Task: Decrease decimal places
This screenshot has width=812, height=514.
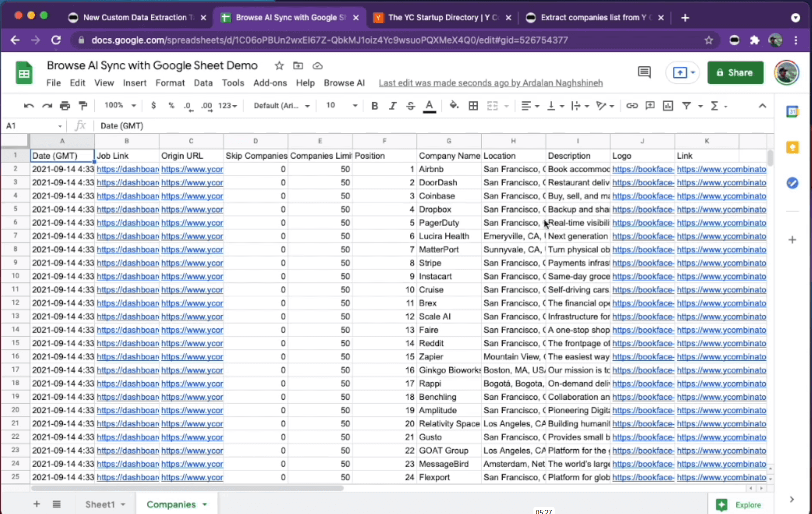Action: pos(188,106)
